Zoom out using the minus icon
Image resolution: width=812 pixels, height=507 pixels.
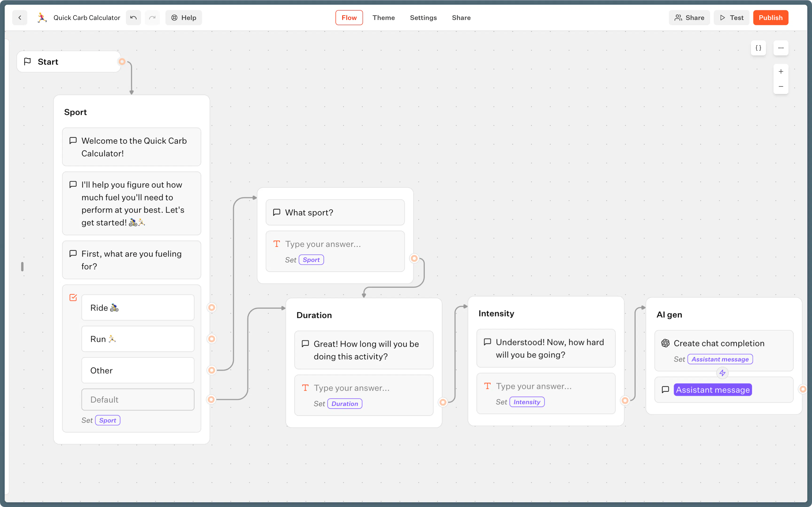coord(781,86)
